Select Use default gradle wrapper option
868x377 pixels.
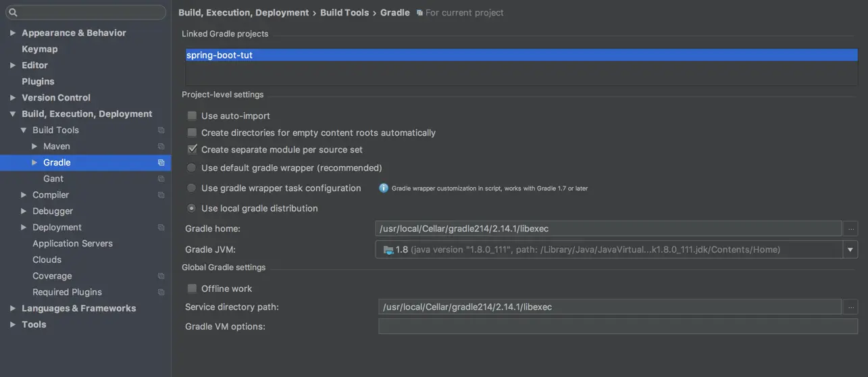pos(193,168)
